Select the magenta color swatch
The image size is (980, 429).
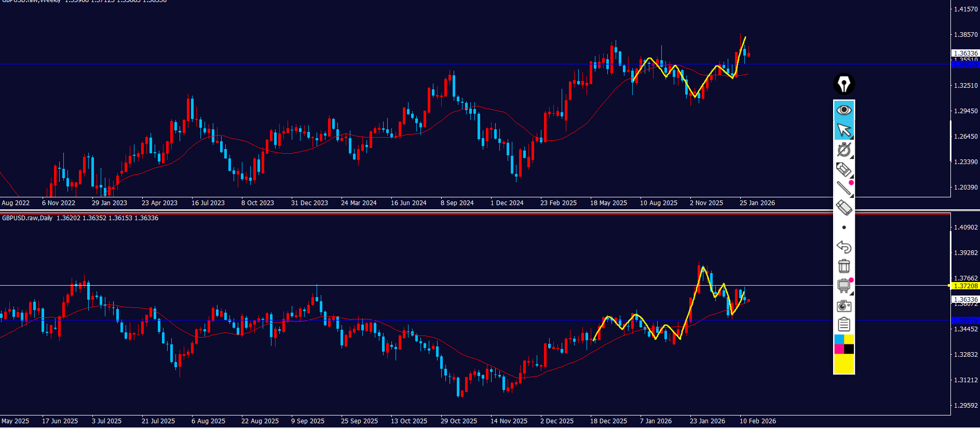(838, 349)
